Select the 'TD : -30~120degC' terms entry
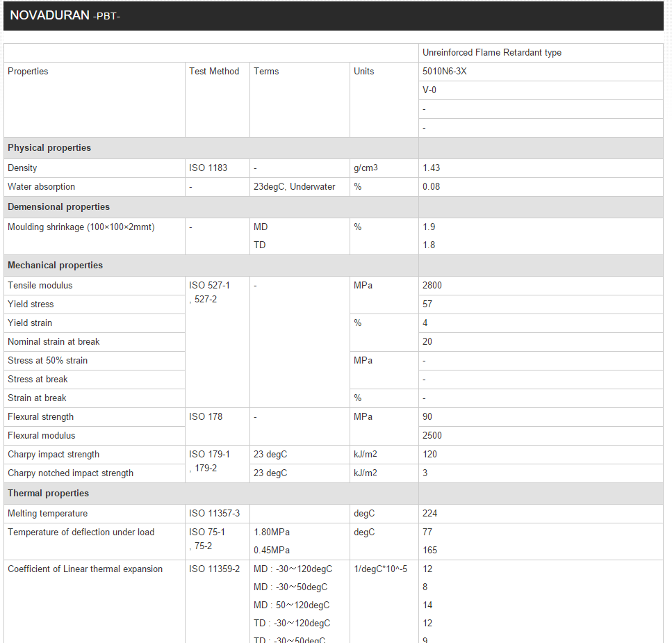 tap(291, 624)
